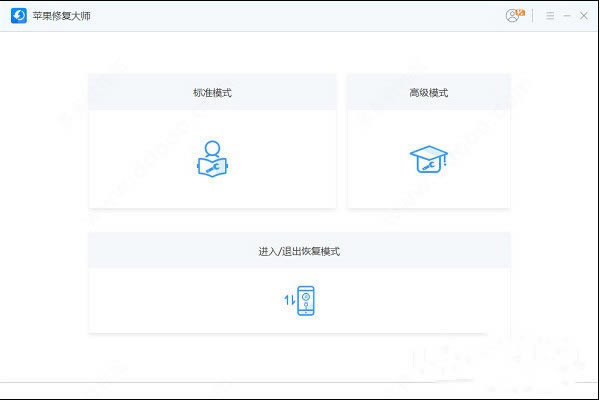Click the standard mode reader-with-wrench icon
This screenshot has width=600, height=400.
click(x=212, y=159)
